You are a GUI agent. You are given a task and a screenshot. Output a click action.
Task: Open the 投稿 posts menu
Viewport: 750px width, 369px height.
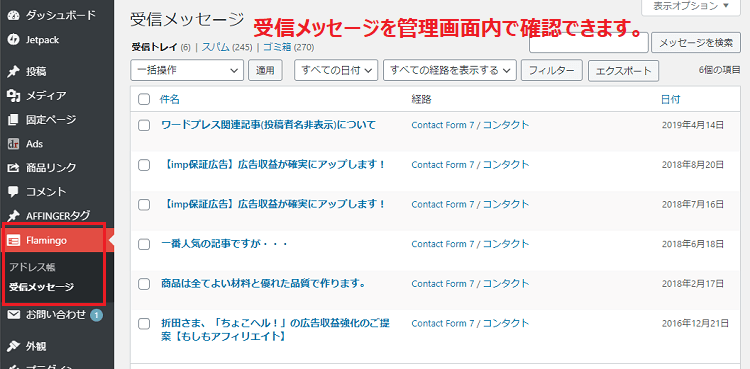pos(36,72)
